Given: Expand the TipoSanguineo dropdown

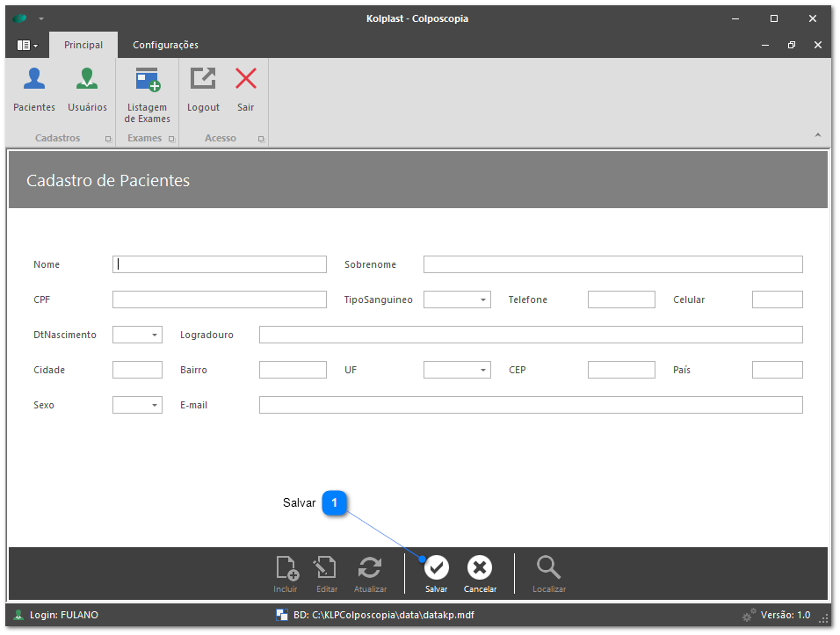Looking at the screenshot, I should tap(483, 299).
